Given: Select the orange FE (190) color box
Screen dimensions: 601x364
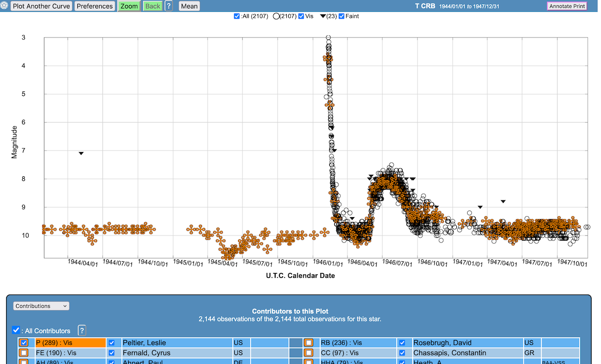Looking at the screenshot, I should [24, 353].
